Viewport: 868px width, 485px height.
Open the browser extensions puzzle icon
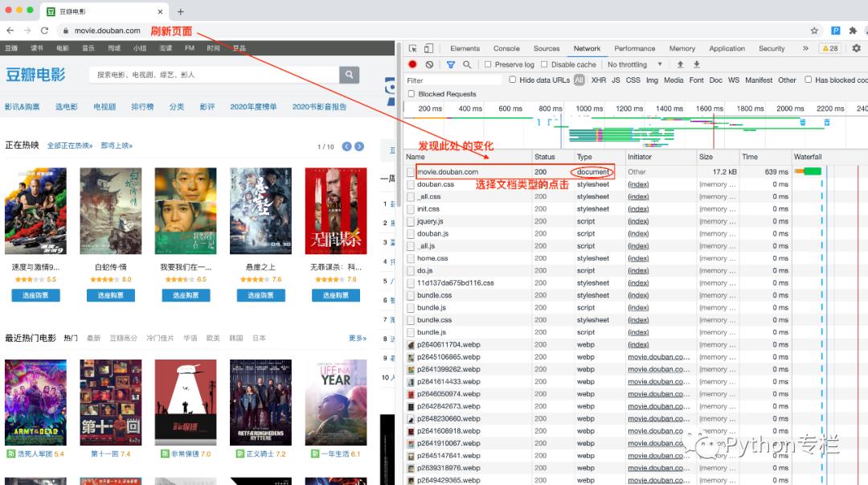[x=853, y=31]
